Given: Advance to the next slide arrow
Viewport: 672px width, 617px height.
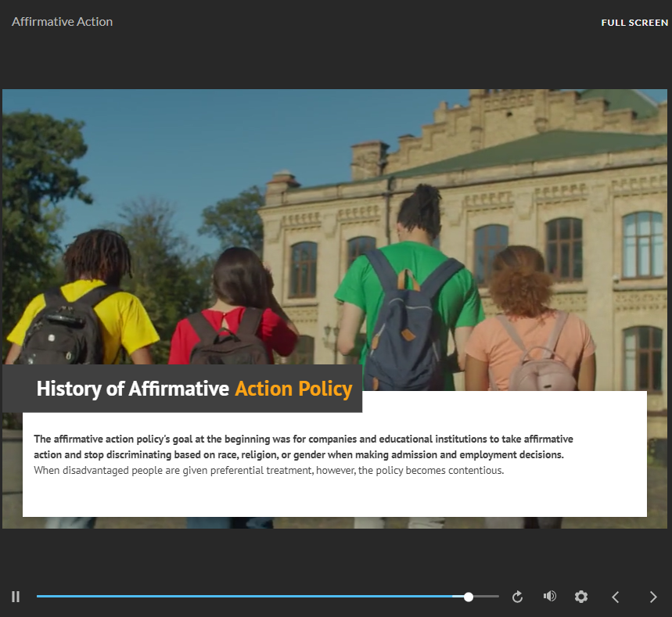Looking at the screenshot, I should click(653, 597).
